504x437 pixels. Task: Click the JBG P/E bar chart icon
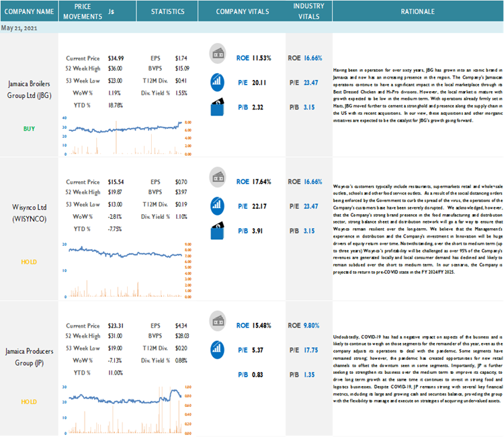point(217,82)
